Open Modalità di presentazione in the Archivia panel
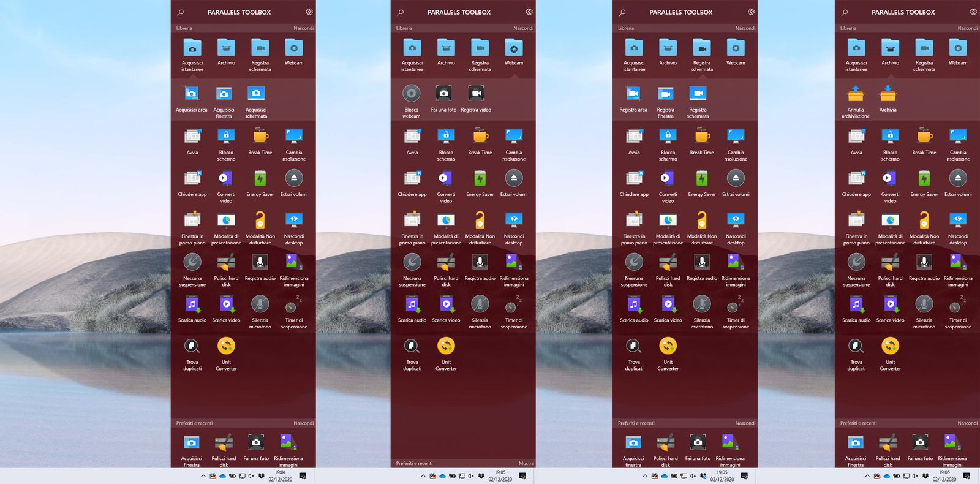The width and height of the screenshot is (980, 484). [x=890, y=229]
